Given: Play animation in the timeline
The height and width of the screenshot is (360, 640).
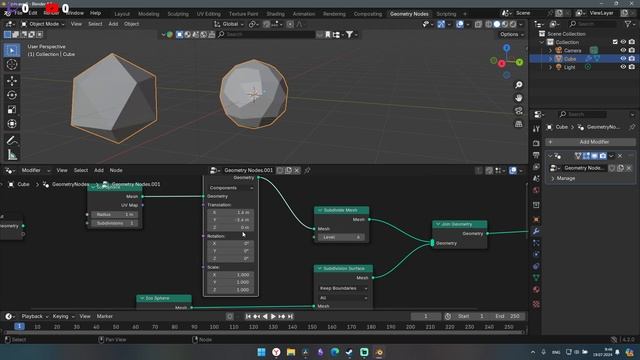Looking at the screenshot, I should (x=273, y=316).
